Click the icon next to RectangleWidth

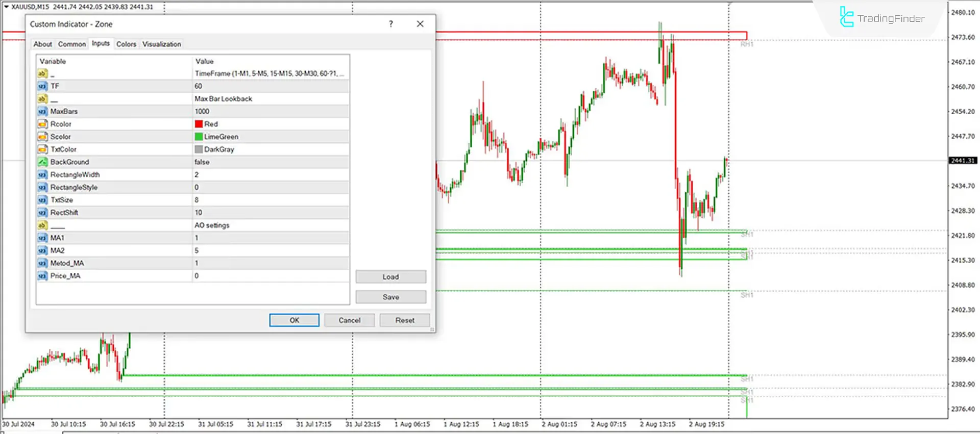(42, 174)
